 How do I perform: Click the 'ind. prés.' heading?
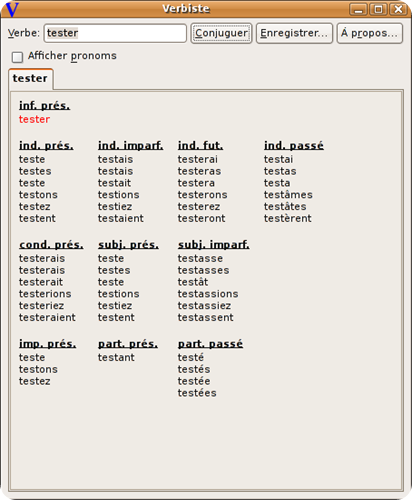click(46, 146)
